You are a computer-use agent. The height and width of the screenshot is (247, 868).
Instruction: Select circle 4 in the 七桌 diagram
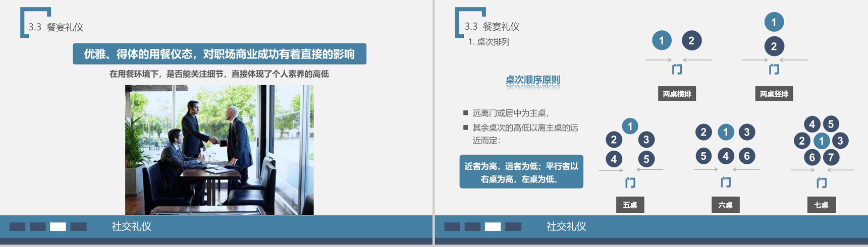pyautogui.click(x=812, y=124)
